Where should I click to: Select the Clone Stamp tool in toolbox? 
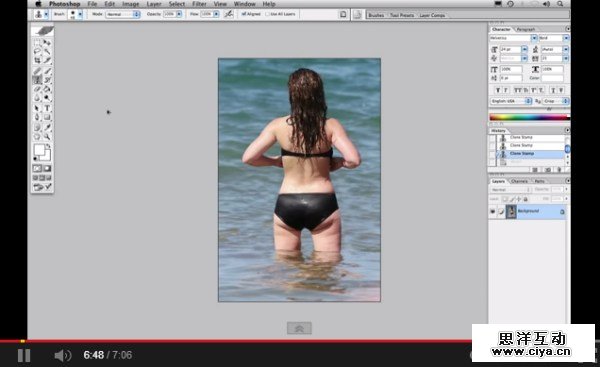point(37,80)
